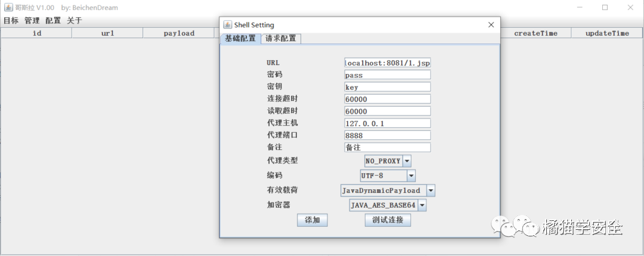Viewport: 644px width, 256px height.
Task: Minimize the 哥斯拉 main window
Action: 580,7
